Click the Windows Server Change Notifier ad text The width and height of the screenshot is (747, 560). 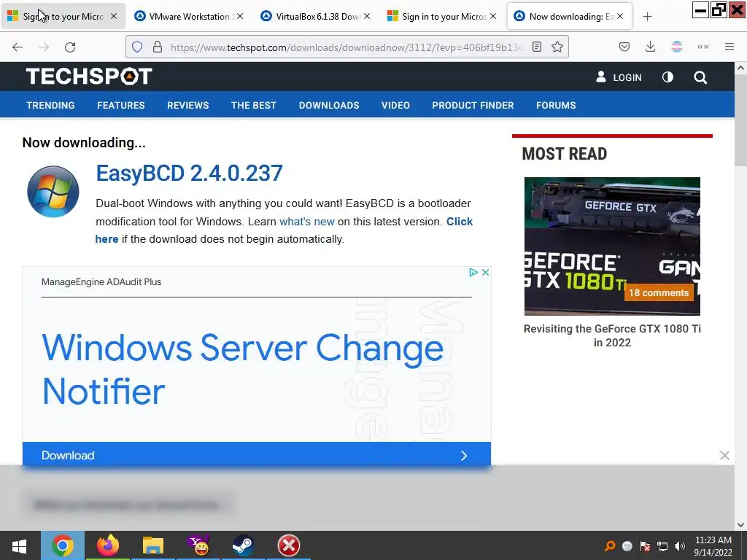242,369
